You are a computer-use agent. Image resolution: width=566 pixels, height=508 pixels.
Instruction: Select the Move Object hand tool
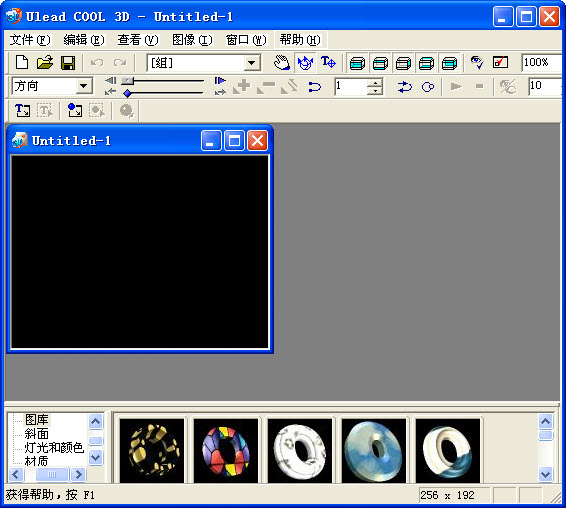click(282, 62)
